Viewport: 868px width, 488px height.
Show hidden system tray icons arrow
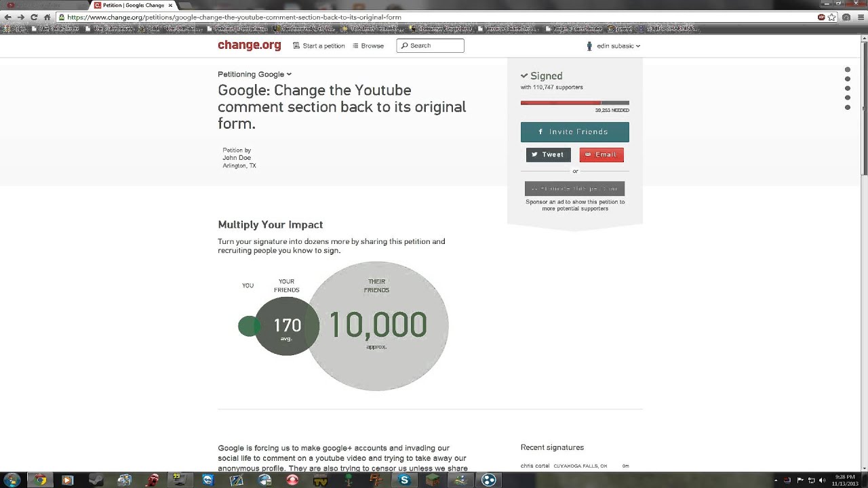coord(775,480)
